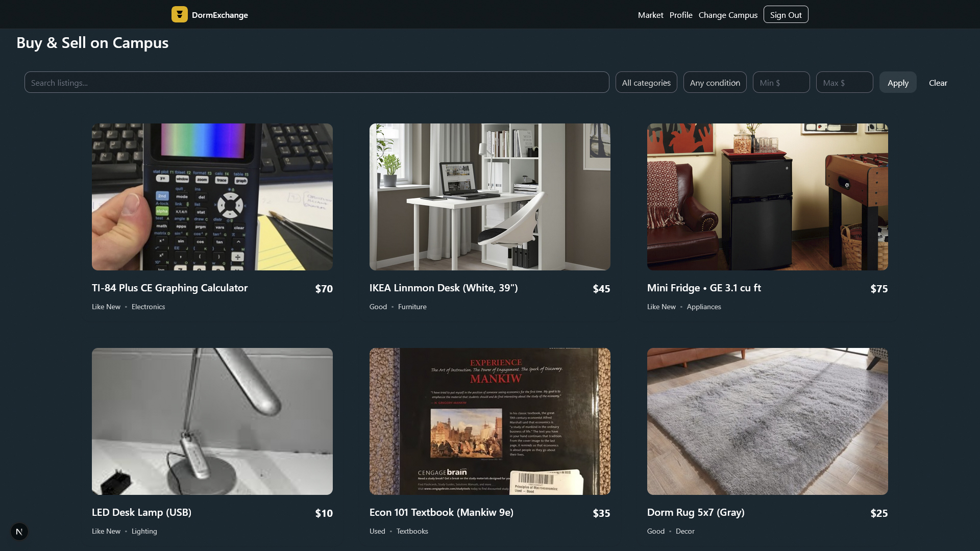Click the Min $ price field

[780, 83]
